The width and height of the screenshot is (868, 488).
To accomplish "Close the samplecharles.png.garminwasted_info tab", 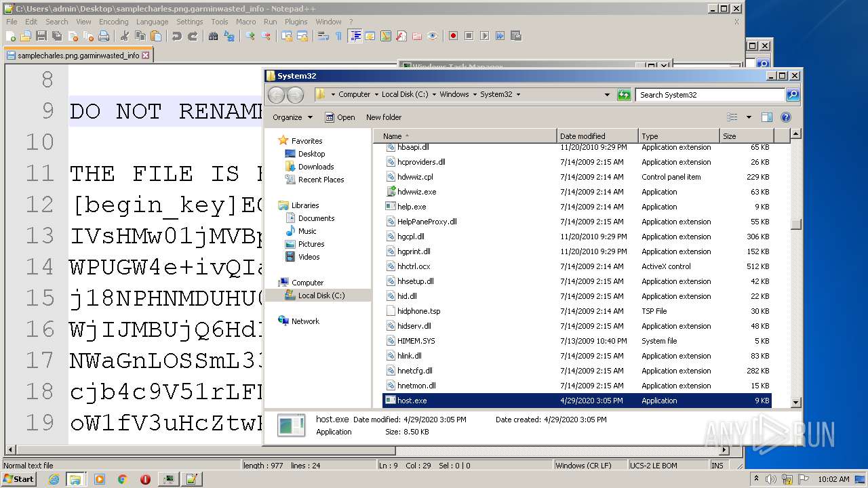I will click(146, 56).
